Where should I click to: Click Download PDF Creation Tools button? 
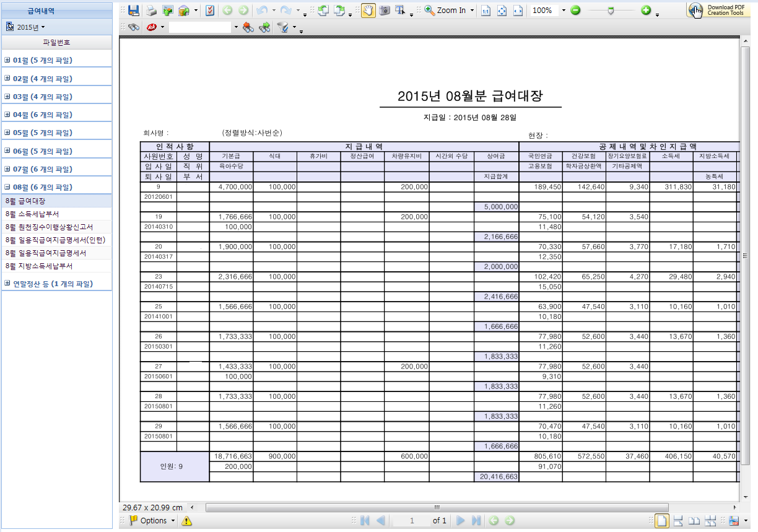[718, 10]
